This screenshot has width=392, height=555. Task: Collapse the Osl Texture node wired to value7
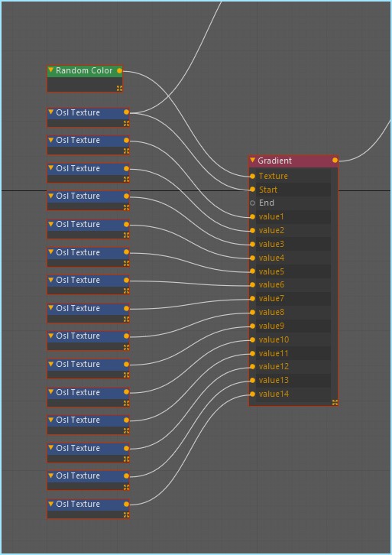[51, 308]
